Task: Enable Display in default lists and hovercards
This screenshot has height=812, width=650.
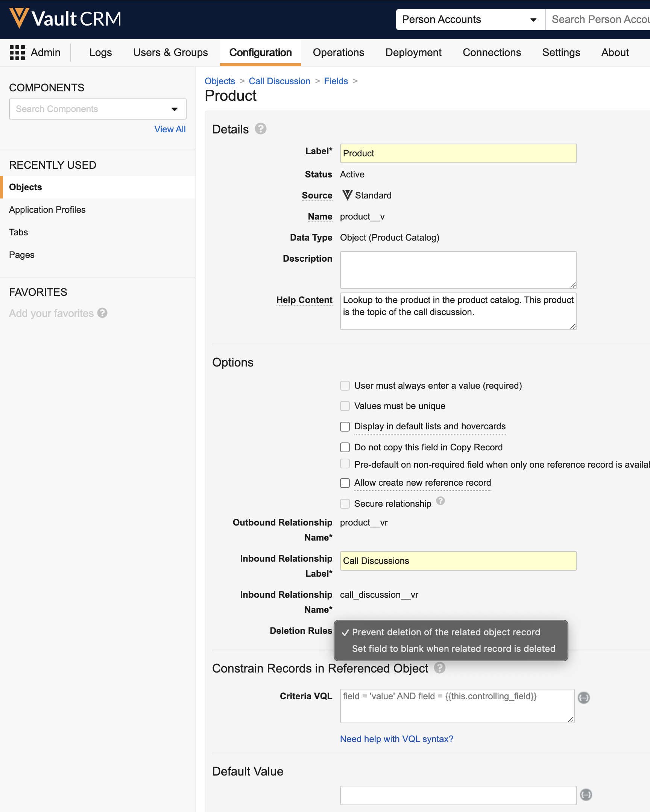Action: 345,426
